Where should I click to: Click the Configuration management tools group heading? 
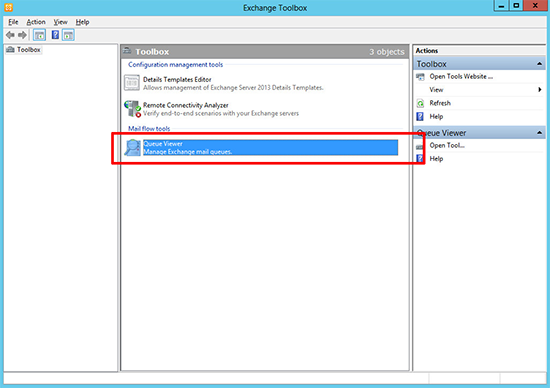pyautogui.click(x=175, y=65)
